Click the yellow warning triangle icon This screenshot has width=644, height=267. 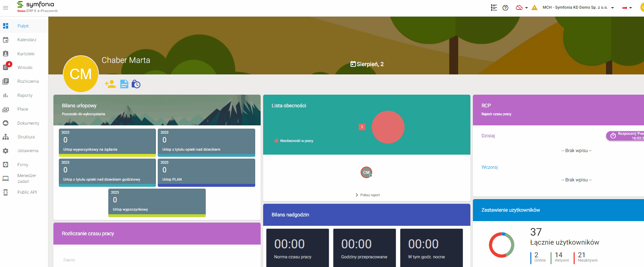(535, 8)
